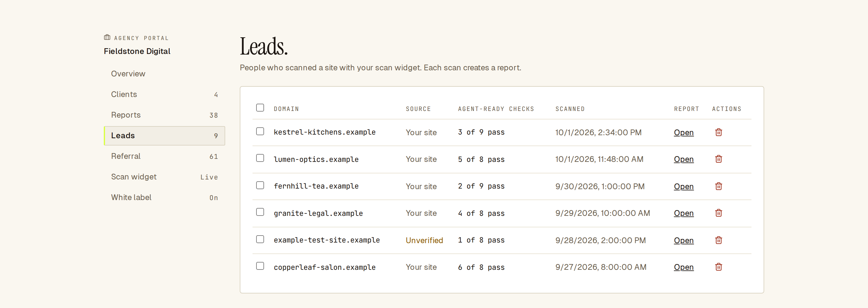Viewport: 868px width, 308px height.
Task: Toggle the select-all checkbox in header
Action: coord(260,108)
